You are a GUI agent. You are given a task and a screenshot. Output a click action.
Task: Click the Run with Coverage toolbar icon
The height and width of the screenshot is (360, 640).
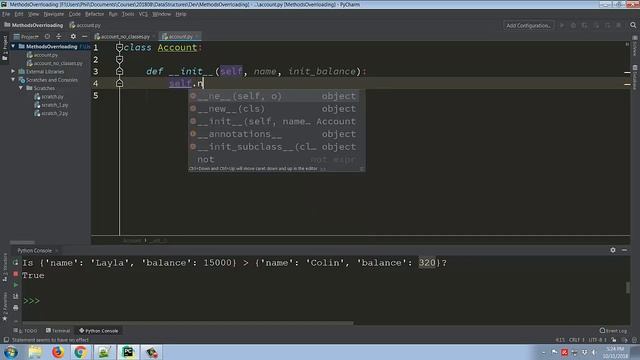584,25
